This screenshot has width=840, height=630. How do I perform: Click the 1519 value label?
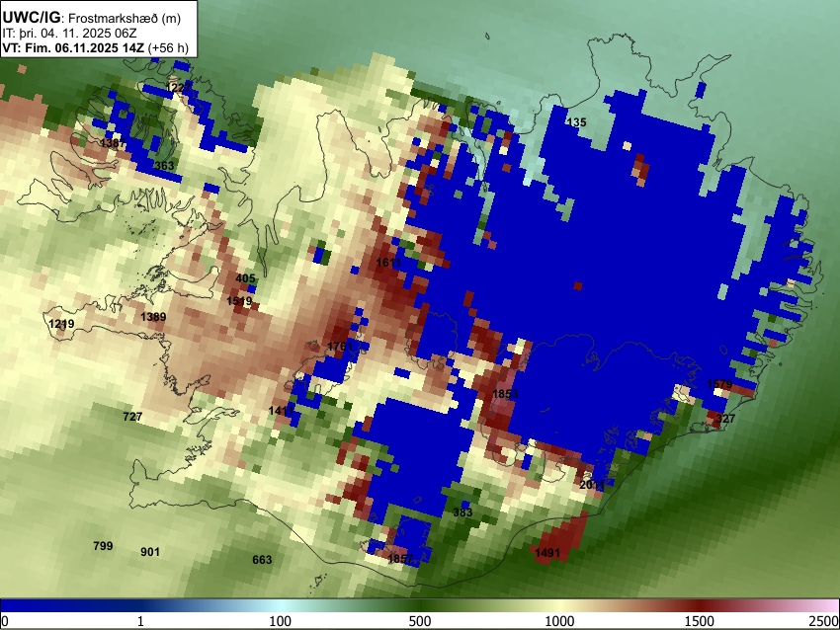pos(239,301)
